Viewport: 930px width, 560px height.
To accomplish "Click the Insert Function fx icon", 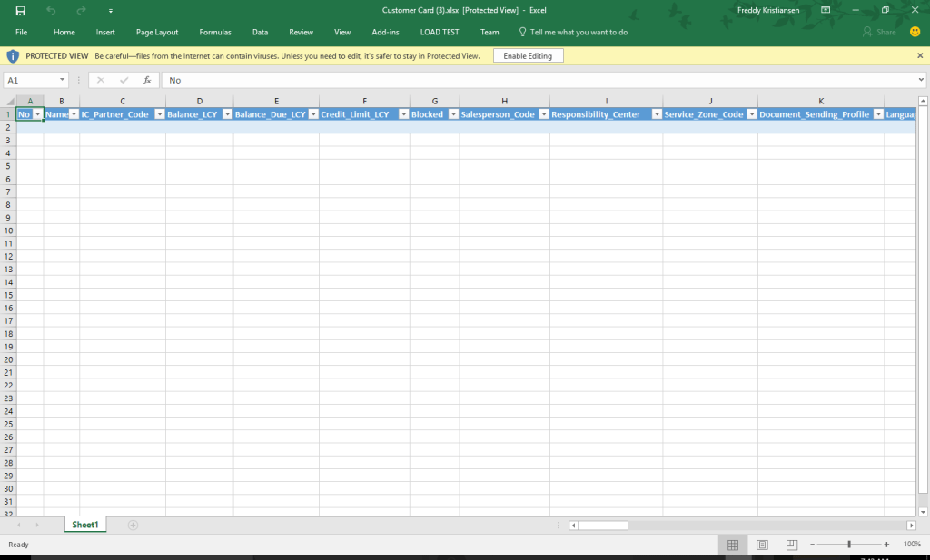I will [x=147, y=80].
